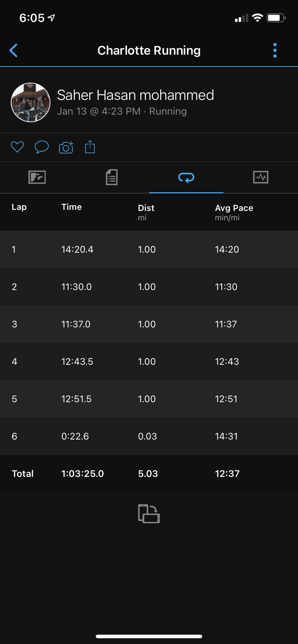Select lap 3 with time 11:37.0
The image size is (298, 644).
click(x=149, y=324)
